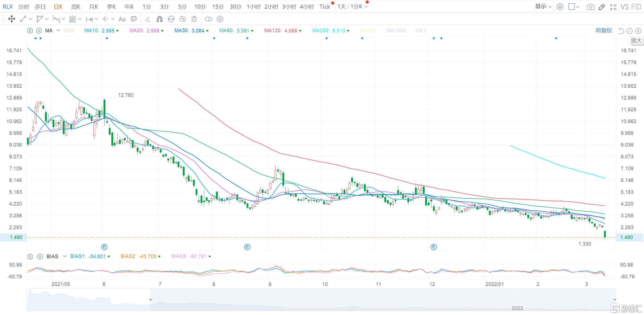
Task: Toggle the pencil drawing mode icon
Action: tap(602, 7)
